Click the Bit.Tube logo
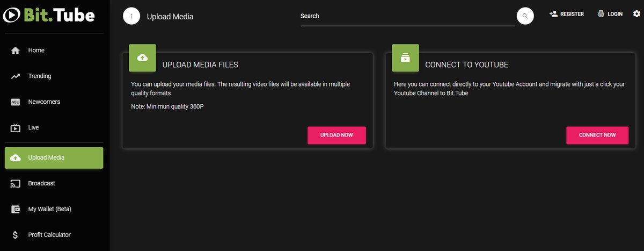644x251 pixels. pyautogui.click(x=48, y=15)
